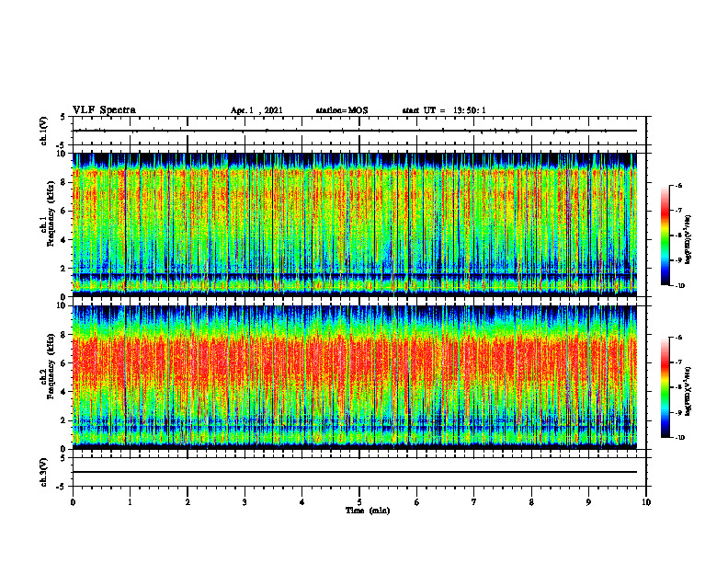
Task: Click time axis tick label "4"
Action: click(302, 502)
